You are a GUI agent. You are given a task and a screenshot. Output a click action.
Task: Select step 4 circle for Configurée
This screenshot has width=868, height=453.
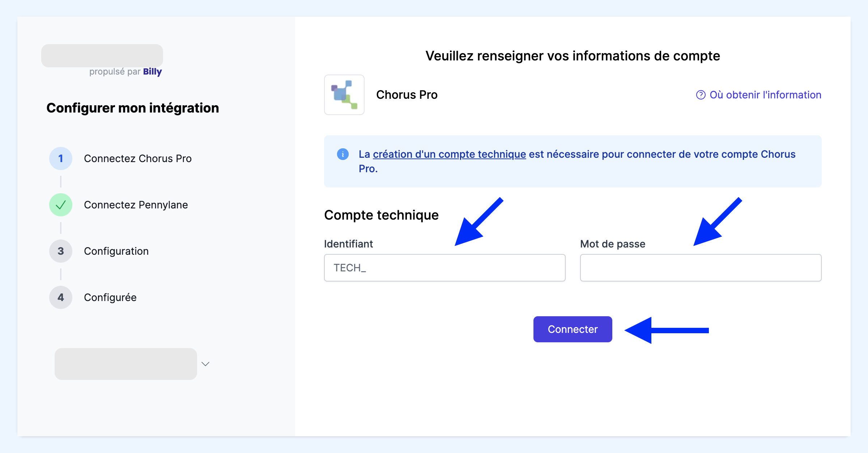[x=61, y=297]
